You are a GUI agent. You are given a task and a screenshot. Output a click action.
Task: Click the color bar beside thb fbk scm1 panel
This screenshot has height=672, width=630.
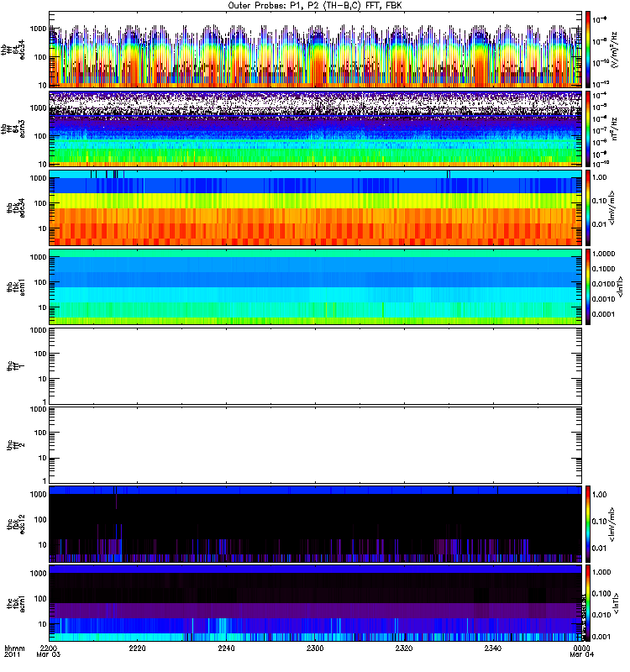click(x=588, y=286)
